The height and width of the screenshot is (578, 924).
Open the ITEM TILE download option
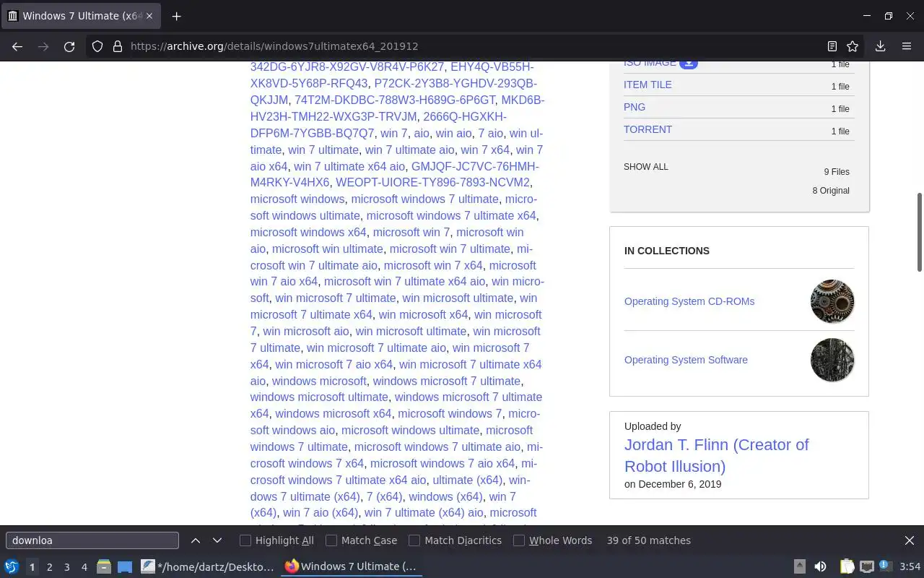point(648,85)
